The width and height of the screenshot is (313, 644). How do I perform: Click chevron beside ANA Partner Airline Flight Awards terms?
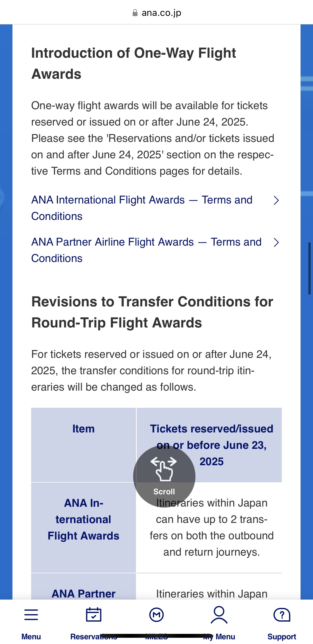tap(276, 242)
